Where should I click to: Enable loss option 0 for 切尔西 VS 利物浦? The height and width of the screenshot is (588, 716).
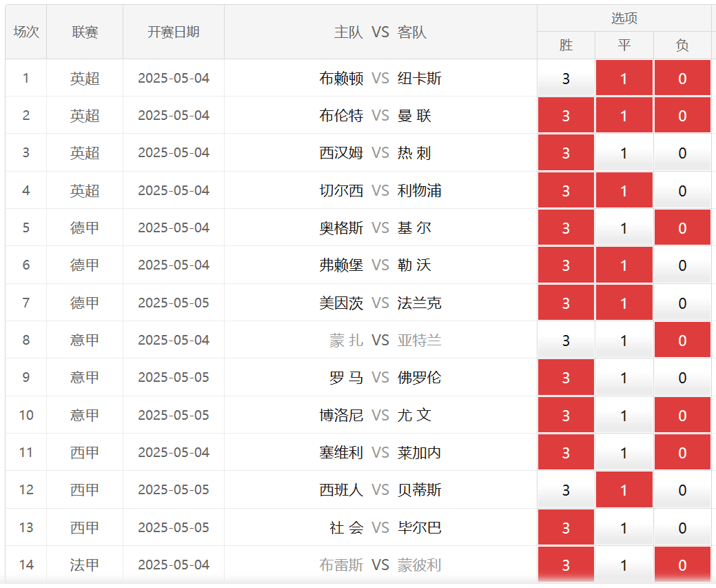coord(682,190)
